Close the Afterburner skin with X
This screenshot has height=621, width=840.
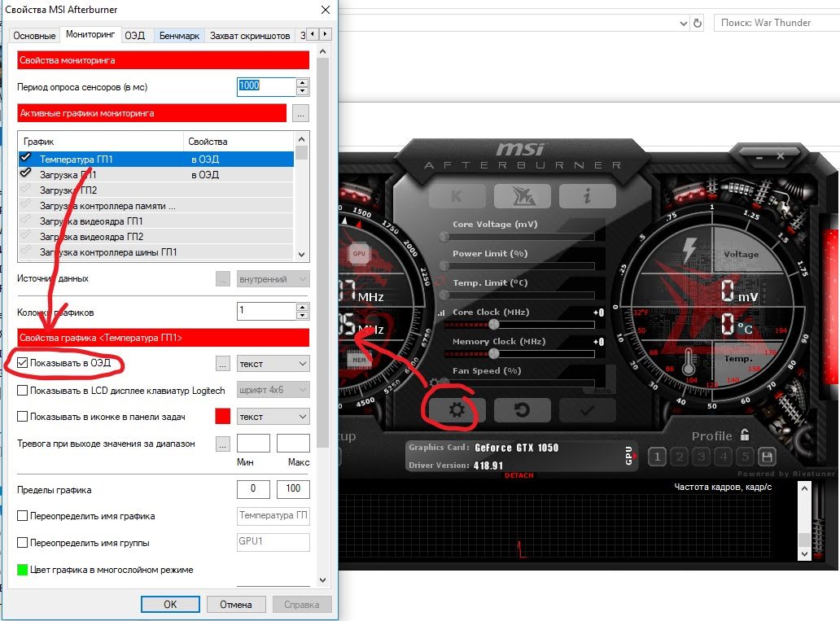[781, 156]
